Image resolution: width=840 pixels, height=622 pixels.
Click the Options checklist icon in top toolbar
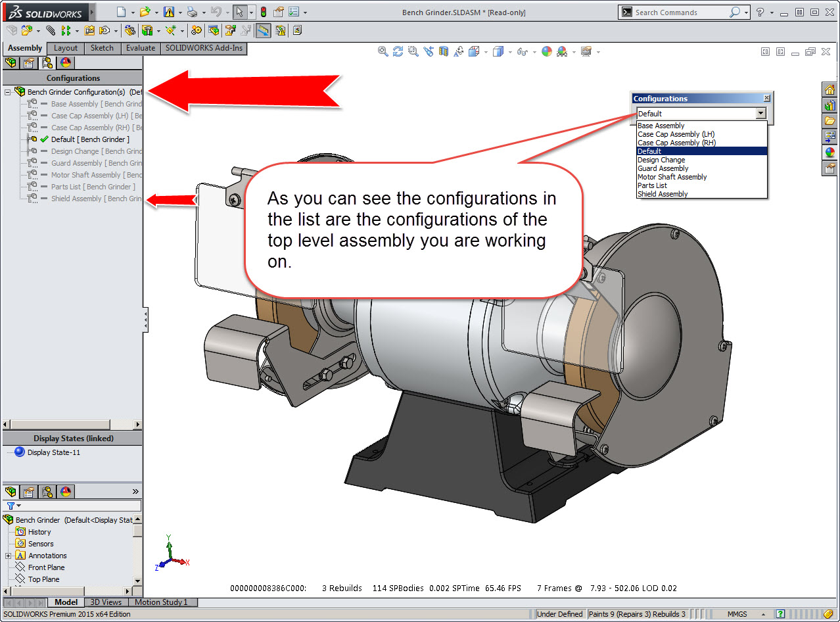tap(294, 12)
